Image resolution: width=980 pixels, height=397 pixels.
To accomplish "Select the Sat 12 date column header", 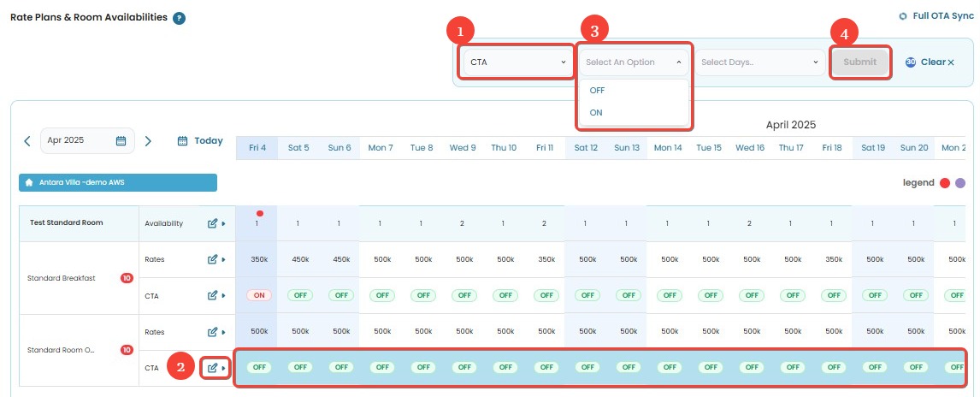I will (586, 148).
